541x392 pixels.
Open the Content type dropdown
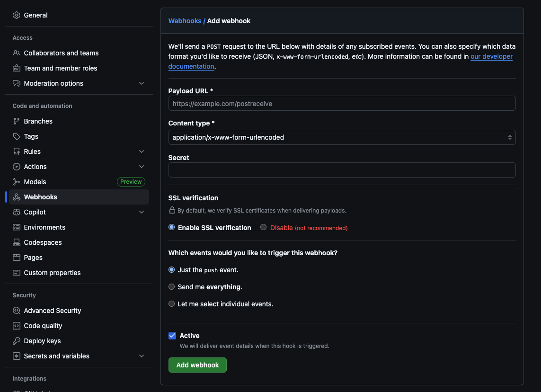(x=342, y=137)
